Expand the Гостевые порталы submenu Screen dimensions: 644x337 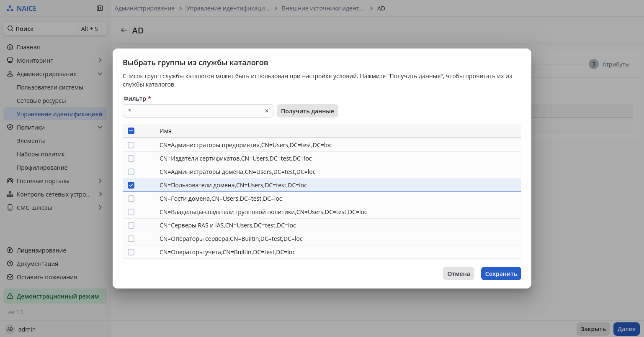pos(100,181)
